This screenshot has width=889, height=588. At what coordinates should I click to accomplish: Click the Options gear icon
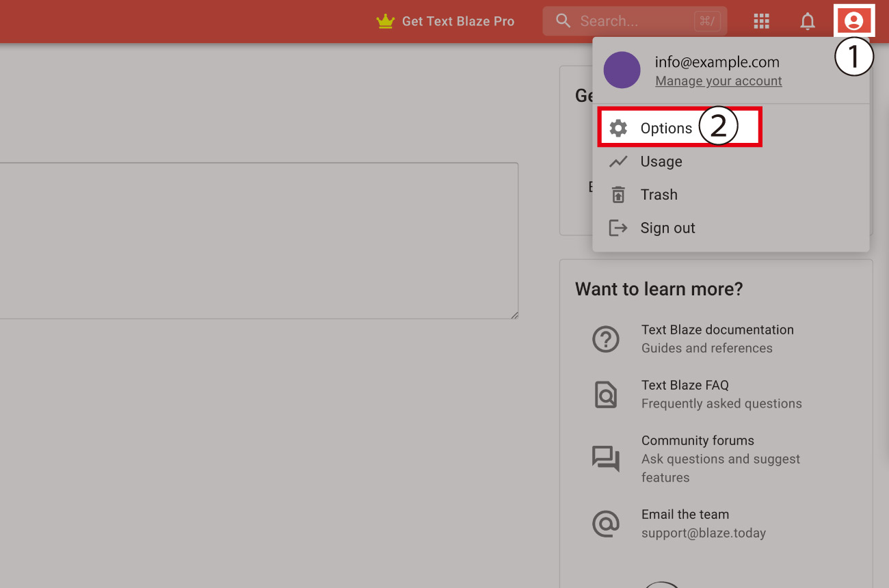[618, 128]
